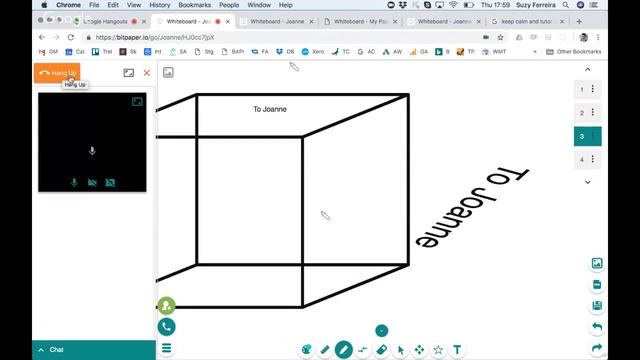Screen dimensions: 640x360
Task: Open the Chrome three-dot menu
Action: coord(598,38)
